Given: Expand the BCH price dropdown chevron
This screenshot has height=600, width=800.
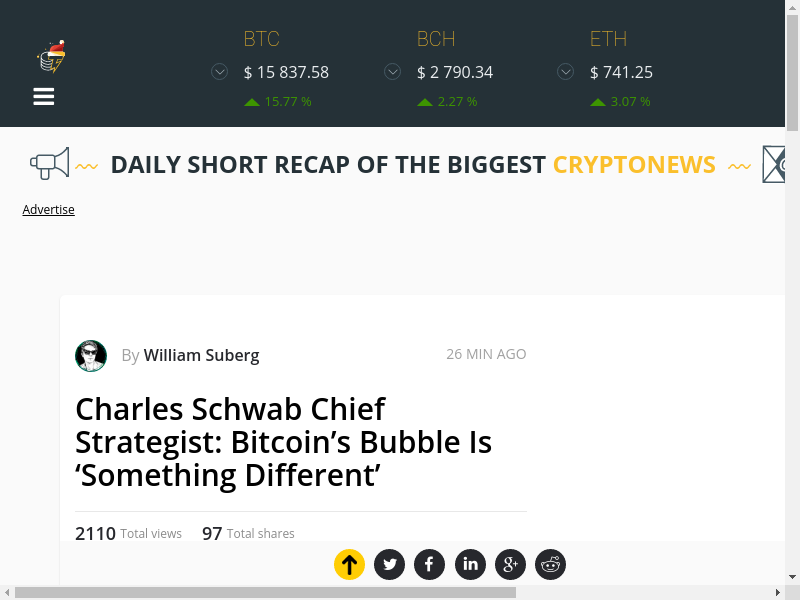Looking at the screenshot, I should pyautogui.click(x=393, y=72).
